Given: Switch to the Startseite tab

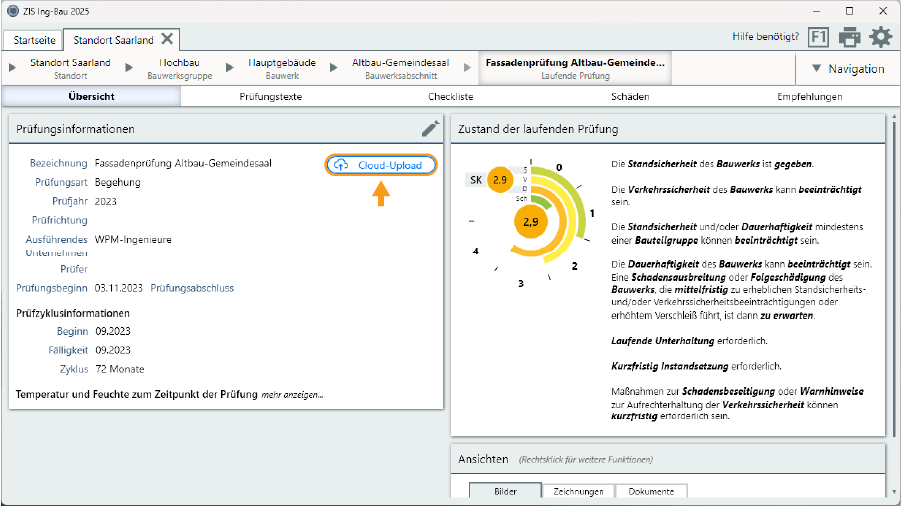Looking at the screenshot, I should coord(32,40).
